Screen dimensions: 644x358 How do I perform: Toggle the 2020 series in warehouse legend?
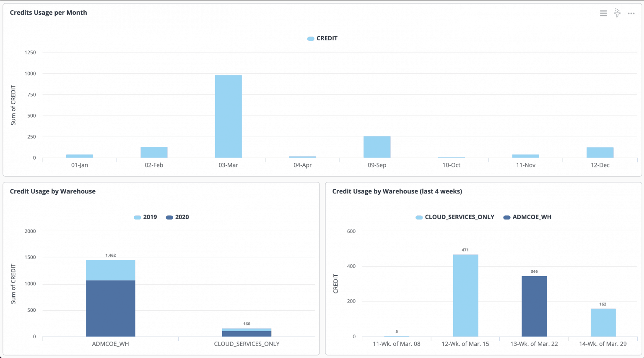(178, 217)
